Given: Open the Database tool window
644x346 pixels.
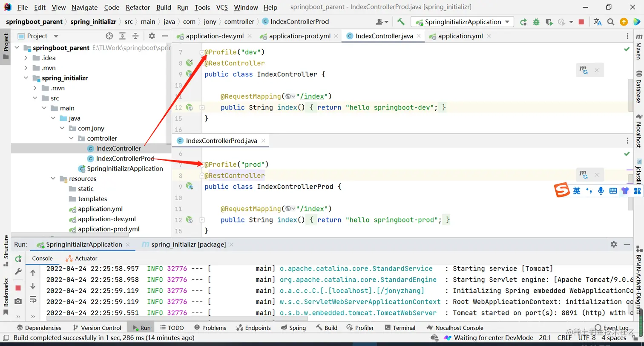Looking at the screenshot, I should click(x=638, y=87).
